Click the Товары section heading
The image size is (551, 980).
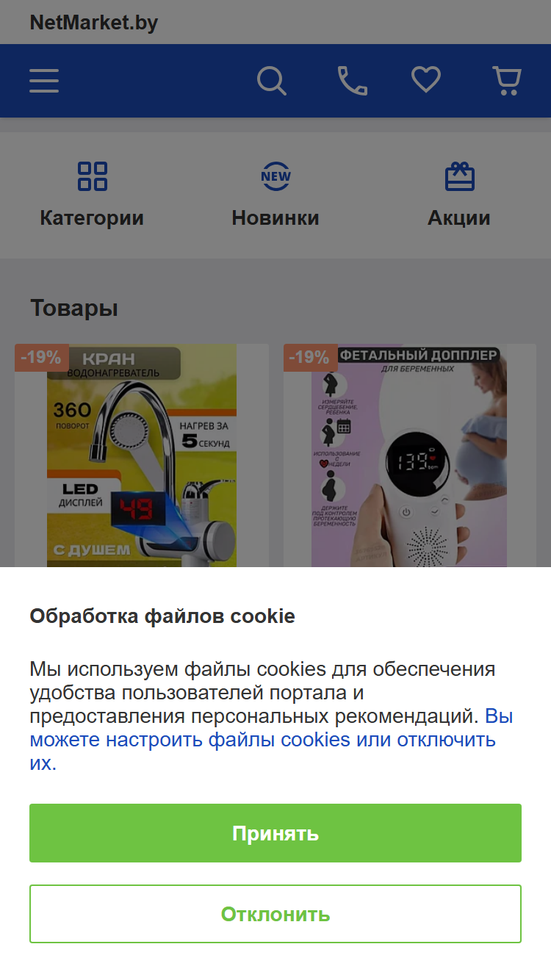click(74, 308)
